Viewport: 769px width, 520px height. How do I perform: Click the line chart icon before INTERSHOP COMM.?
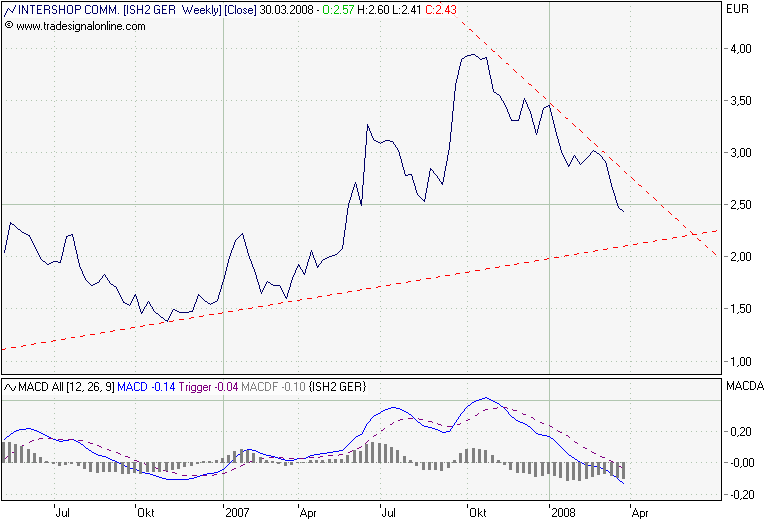click(x=10, y=10)
